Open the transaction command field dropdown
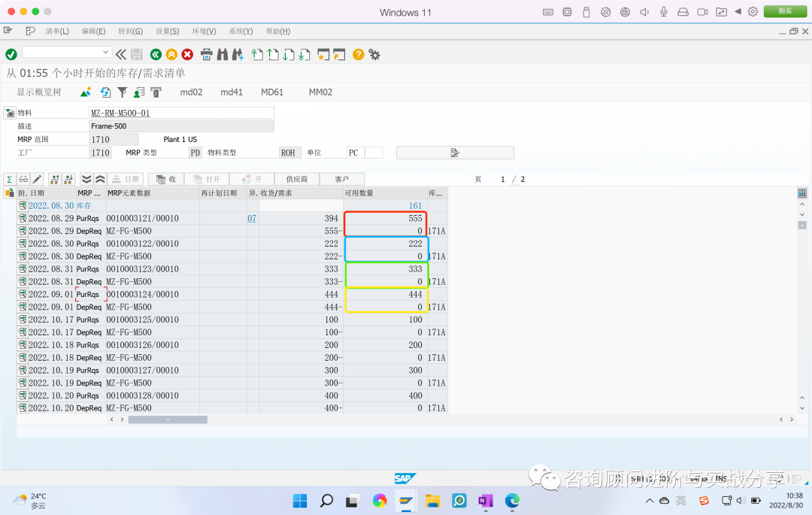812x515 pixels. pos(106,52)
